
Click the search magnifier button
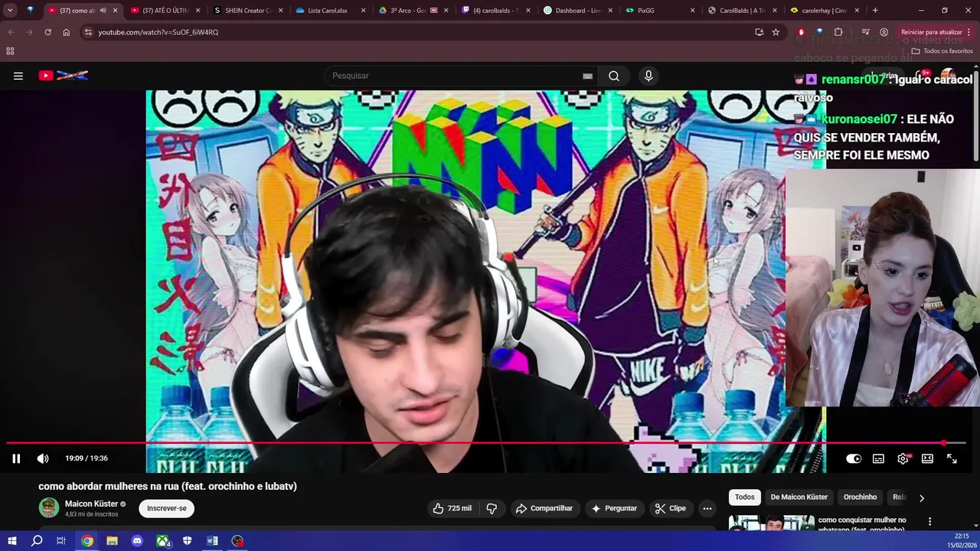coord(614,76)
